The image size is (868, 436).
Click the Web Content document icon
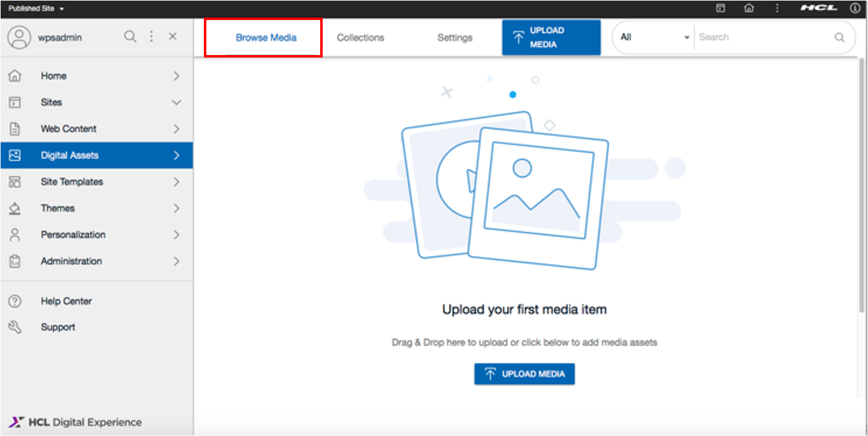click(15, 129)
